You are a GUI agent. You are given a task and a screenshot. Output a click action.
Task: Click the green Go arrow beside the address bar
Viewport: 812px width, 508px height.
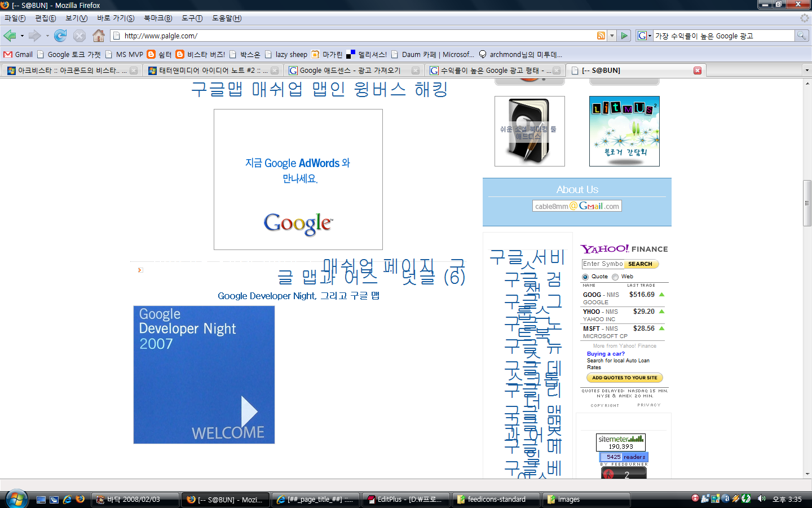click(x=624, y=36)
